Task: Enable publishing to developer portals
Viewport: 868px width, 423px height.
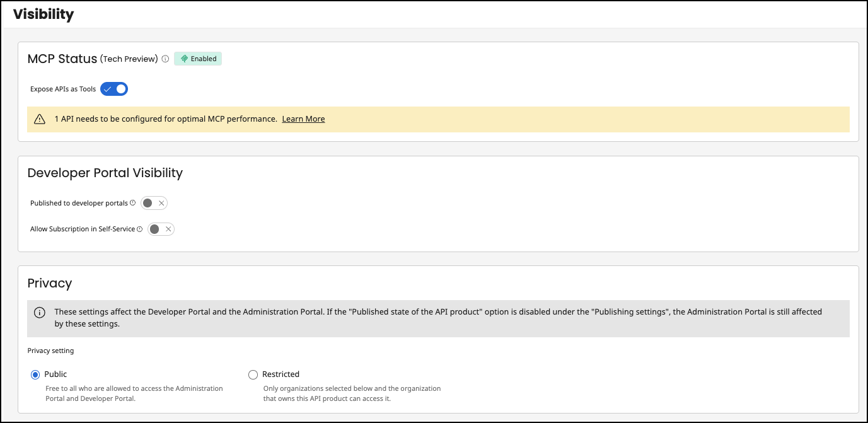Action: pyautogui.click(x=153, y=202)
